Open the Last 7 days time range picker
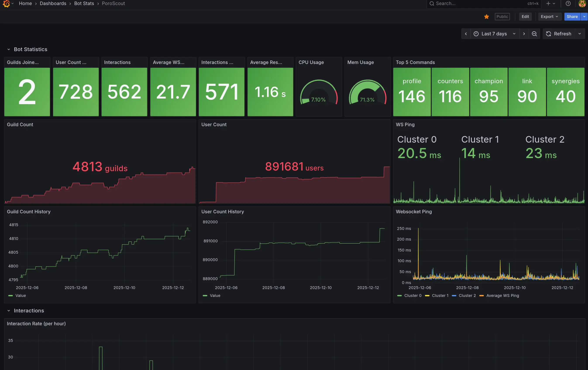 click(x=494, y=34)
